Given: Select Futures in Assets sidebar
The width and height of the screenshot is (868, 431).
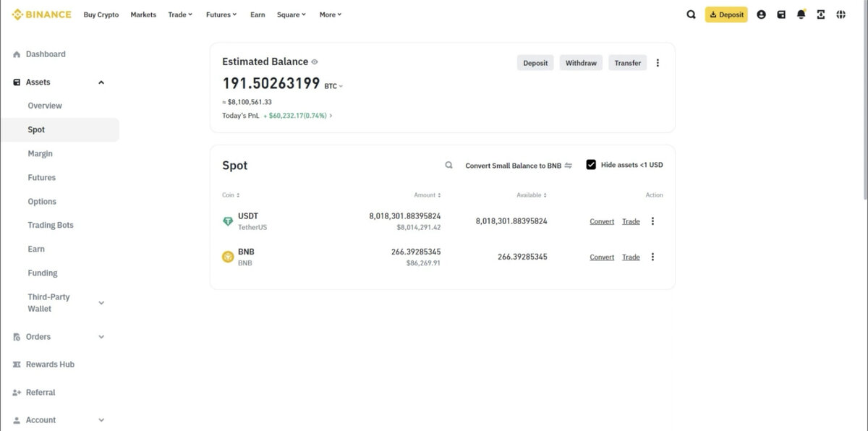Looking at the screenshot, I should click(42, 177).
